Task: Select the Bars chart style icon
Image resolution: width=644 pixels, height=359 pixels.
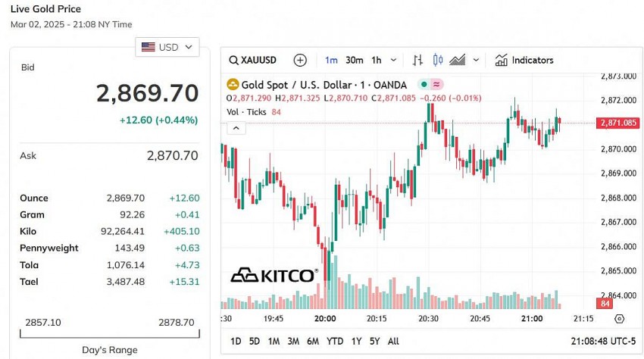Action: (417, 61)
